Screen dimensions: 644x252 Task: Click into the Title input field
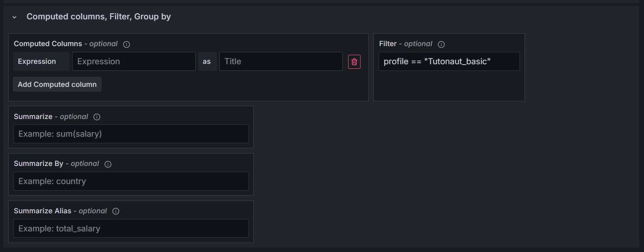pyautogui.click(x=281, y=61)
